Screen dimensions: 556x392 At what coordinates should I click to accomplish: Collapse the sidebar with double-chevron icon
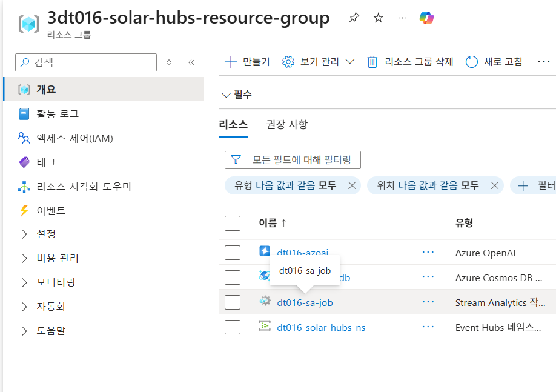click(x=191, y=62)
